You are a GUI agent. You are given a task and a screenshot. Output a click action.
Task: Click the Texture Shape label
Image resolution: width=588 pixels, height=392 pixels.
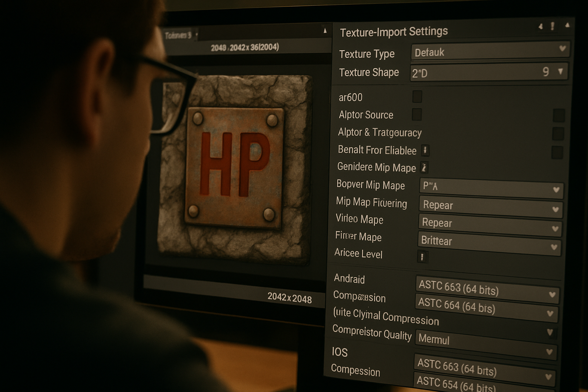[x=369, y=72]
